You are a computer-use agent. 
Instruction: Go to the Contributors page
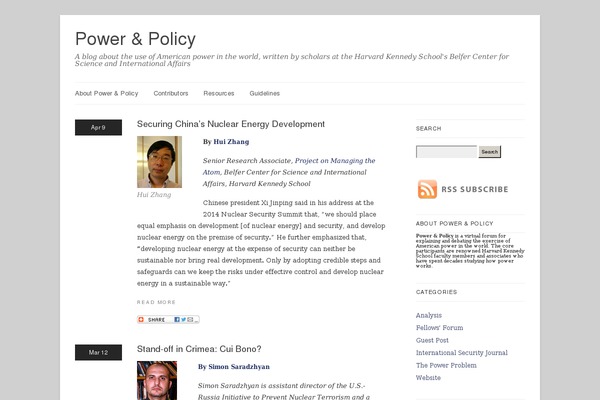point(171,93)
